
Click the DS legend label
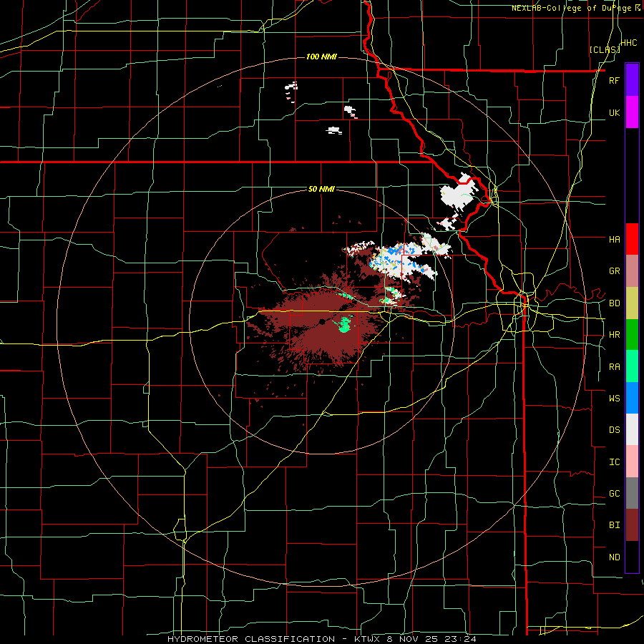614,429
